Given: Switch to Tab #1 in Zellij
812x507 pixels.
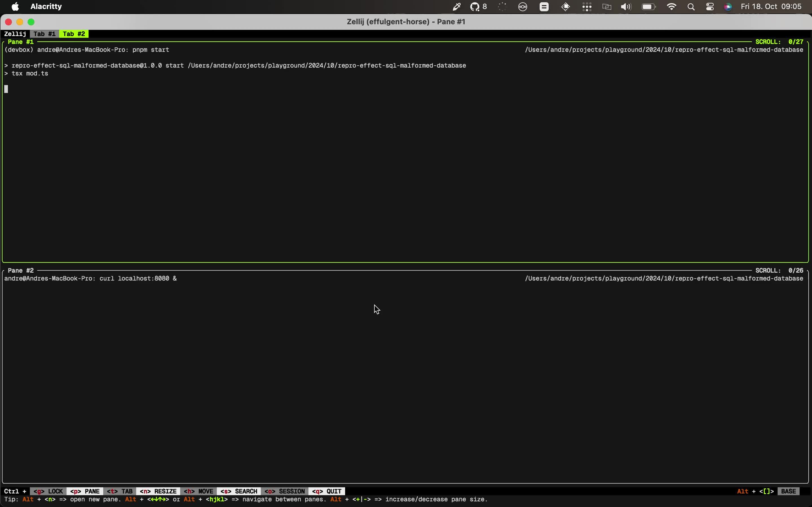Looking at the screenshot, I should 44,34.
